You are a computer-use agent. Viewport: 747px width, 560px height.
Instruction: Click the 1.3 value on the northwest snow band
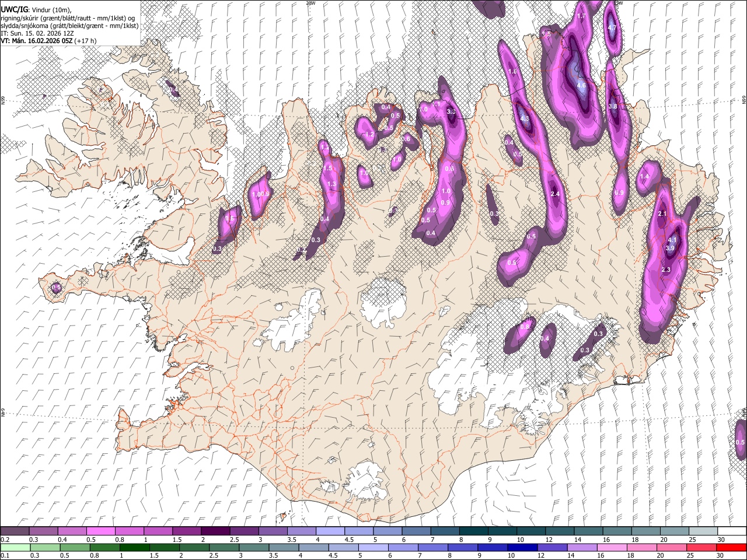point(332,184)
